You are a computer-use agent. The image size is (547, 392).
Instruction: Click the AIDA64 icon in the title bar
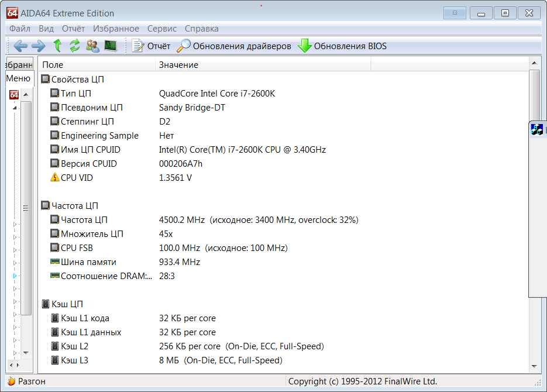12,13
